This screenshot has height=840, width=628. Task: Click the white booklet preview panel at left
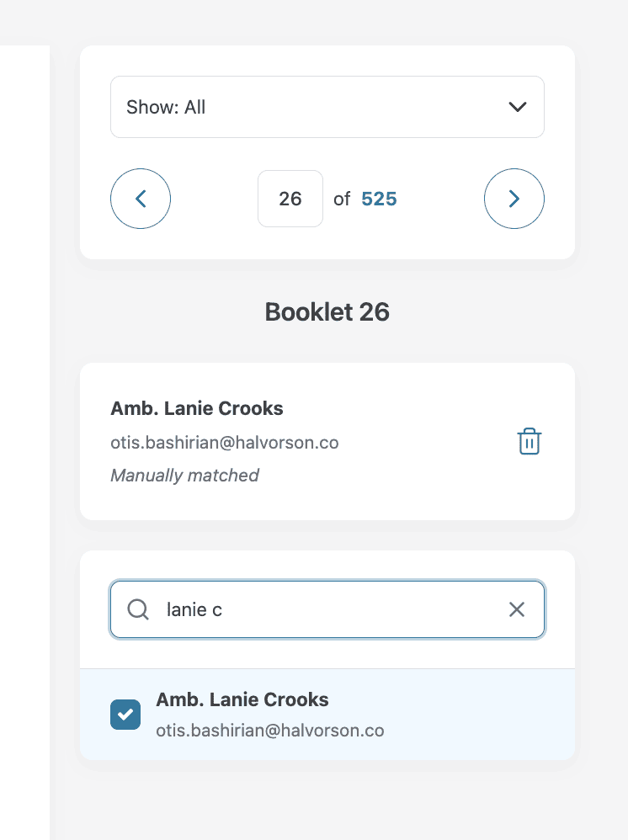coord(24,421)
